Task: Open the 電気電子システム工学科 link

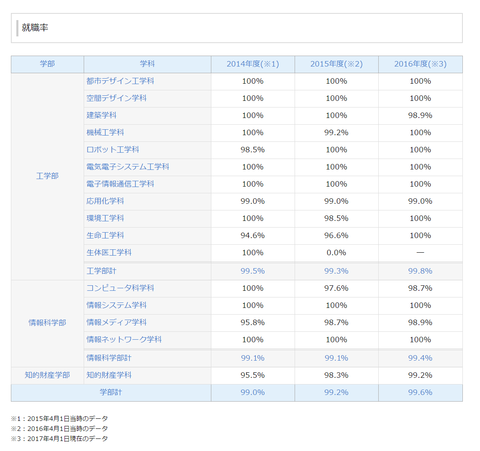Action: (x=128, y=167)
